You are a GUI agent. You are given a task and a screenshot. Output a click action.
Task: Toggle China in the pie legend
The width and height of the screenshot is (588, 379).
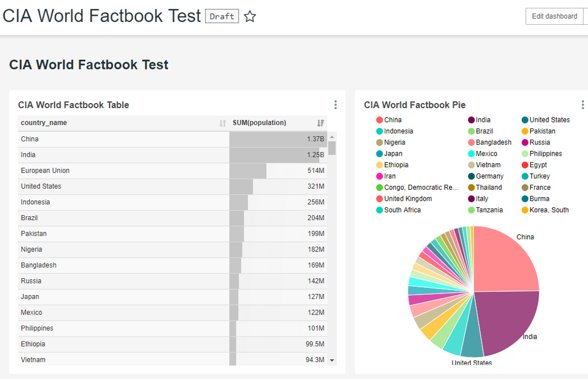(392, 120)
